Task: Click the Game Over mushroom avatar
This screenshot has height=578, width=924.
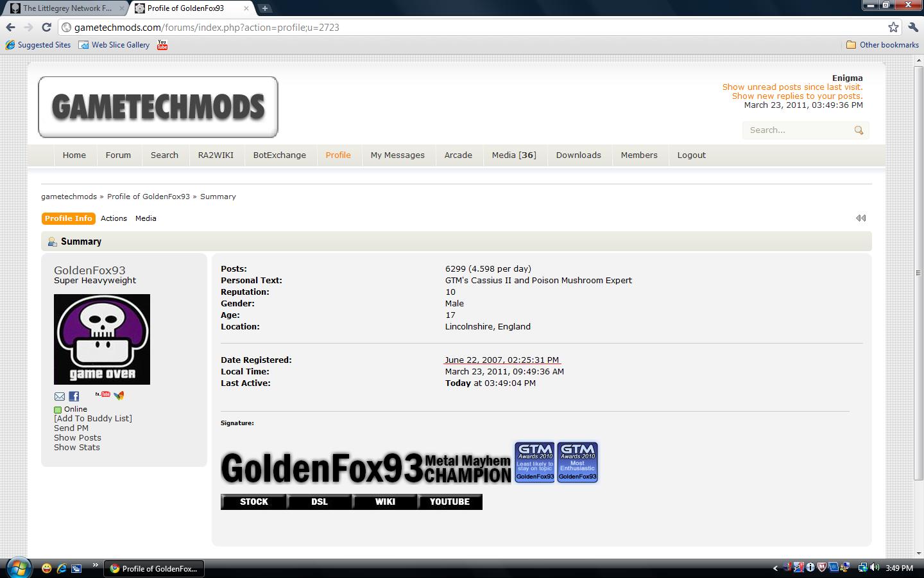Action: 102,339
